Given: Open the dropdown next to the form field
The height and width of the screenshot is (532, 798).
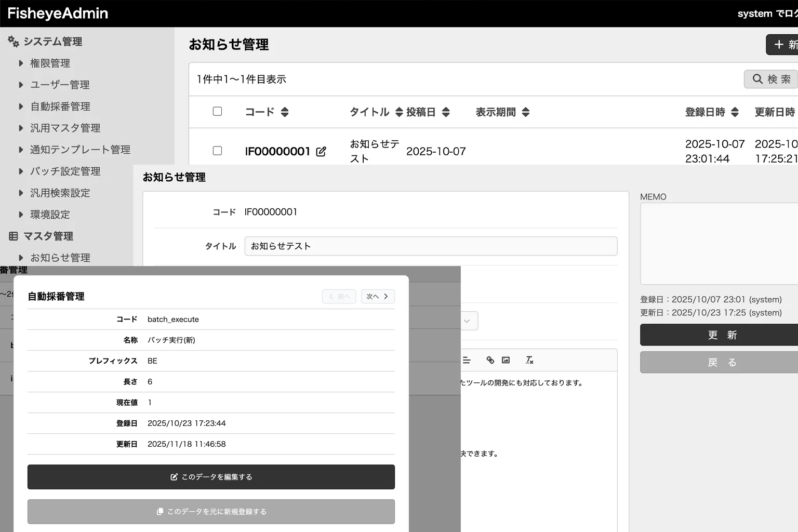Looking at the screenshot, I should [x=467, y=321].
